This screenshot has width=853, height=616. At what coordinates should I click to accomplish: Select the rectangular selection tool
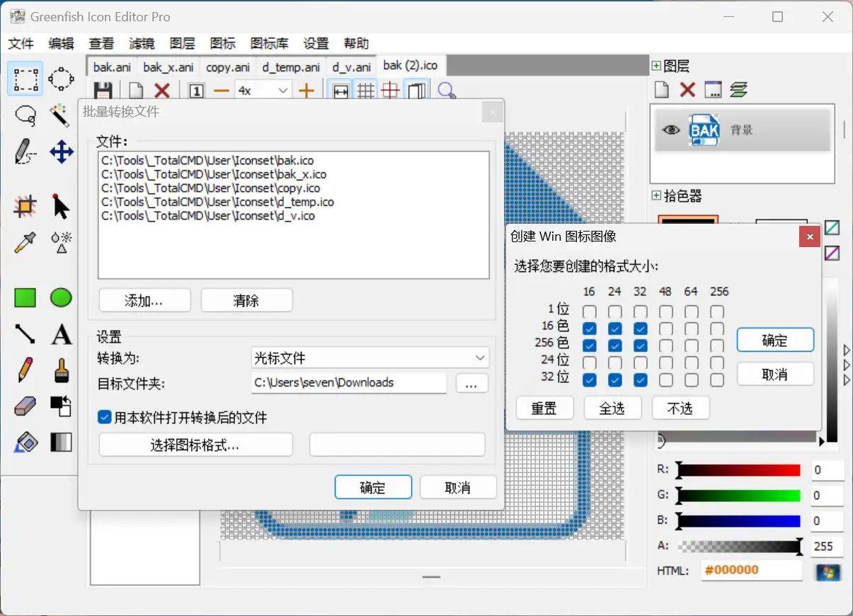[x=25, y=79]
